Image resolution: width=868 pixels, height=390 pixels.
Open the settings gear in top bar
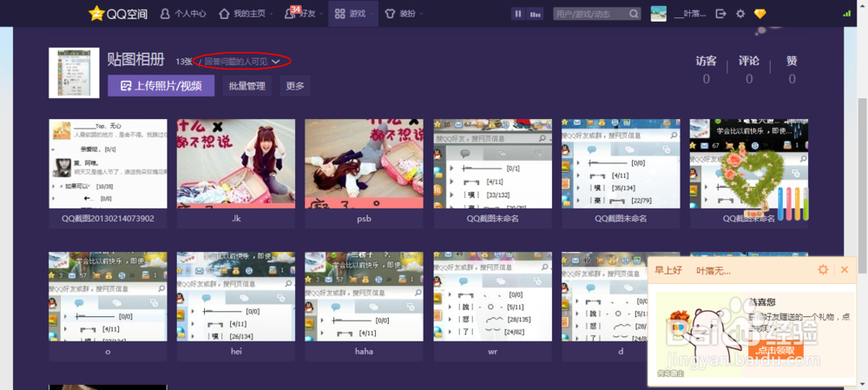tap(740, 14)
